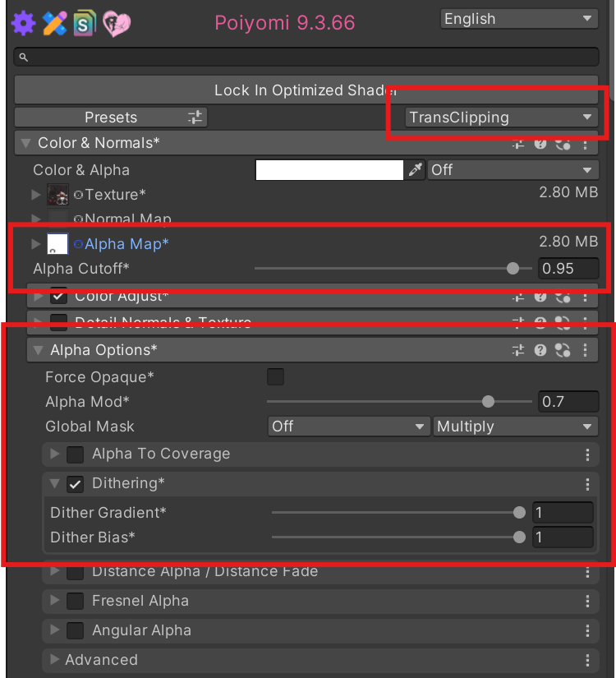Disable the Dithering checkbox

(x=76, y=484)
